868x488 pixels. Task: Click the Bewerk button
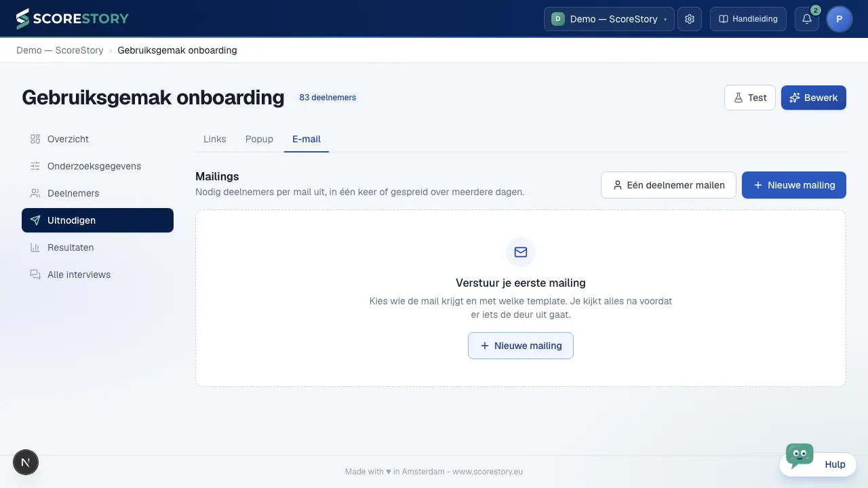coord(814,98)
